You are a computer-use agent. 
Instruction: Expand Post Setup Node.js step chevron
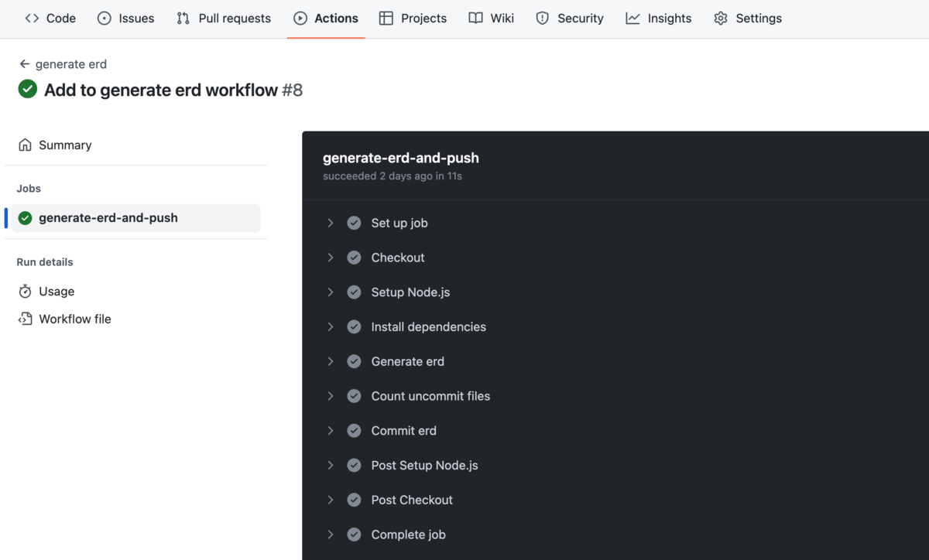point(331,465)
